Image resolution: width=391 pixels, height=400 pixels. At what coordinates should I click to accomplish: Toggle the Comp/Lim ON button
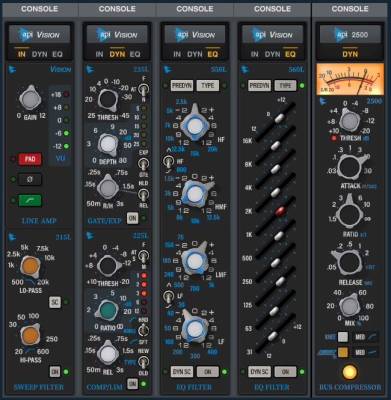[132, 384]
